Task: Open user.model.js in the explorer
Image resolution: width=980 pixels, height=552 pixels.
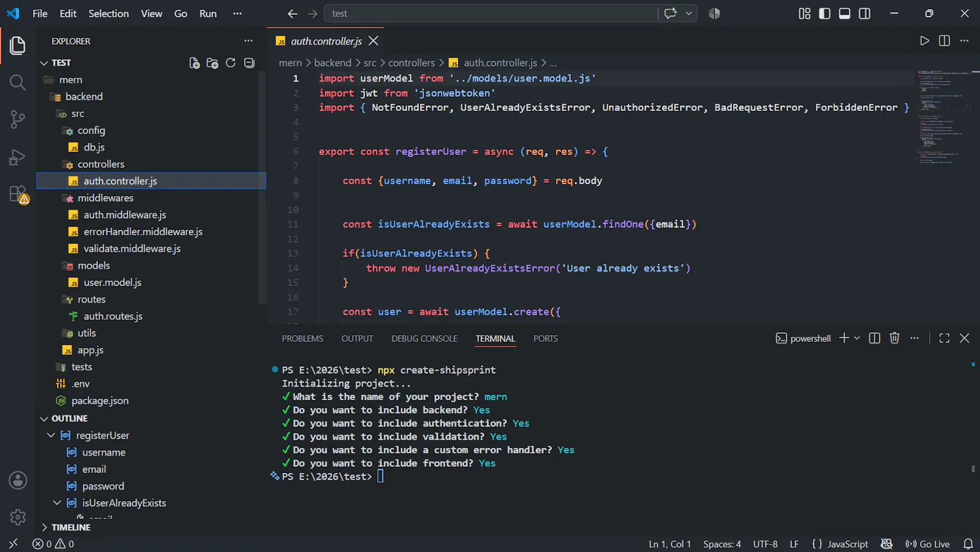Action: pyautogui.click(x=113, y=282)
